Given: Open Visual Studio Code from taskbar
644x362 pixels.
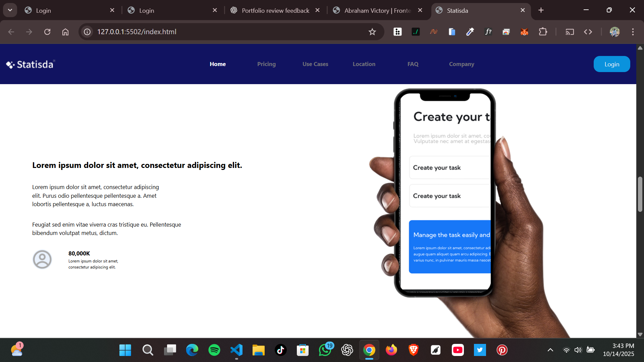Looking at the screenshot, I should coord(236,350).
